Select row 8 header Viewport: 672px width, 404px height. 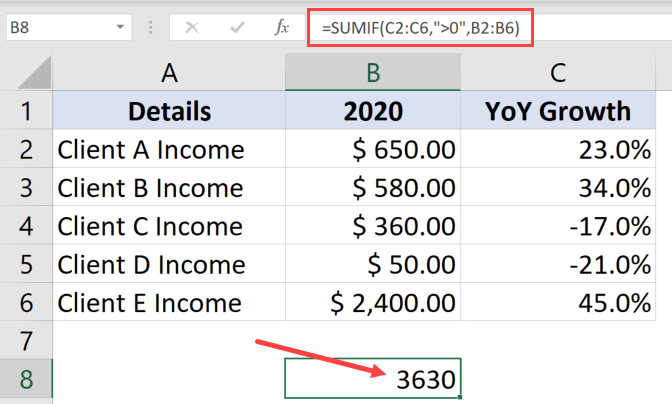coord(26,380)
